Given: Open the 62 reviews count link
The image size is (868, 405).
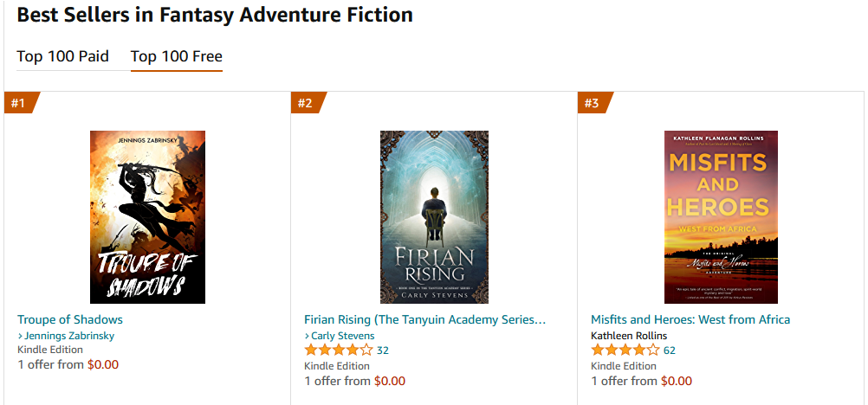Looking at the screenshot, I should point(670,350).
